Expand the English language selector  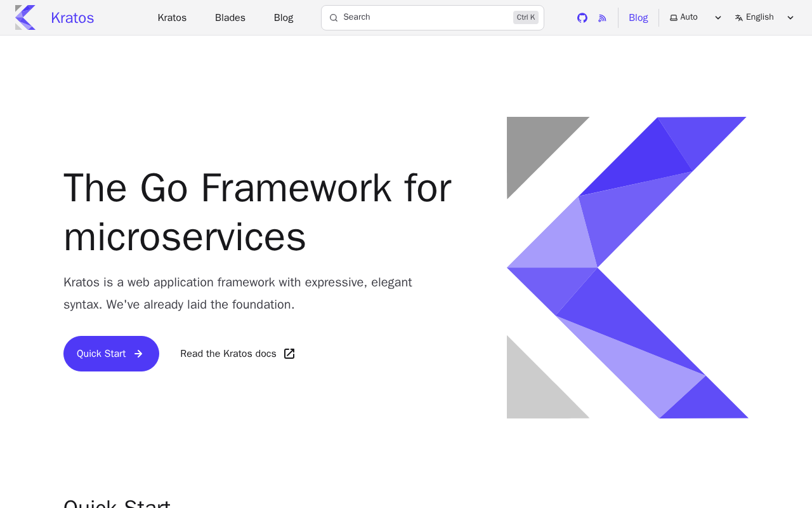[764, 18]
